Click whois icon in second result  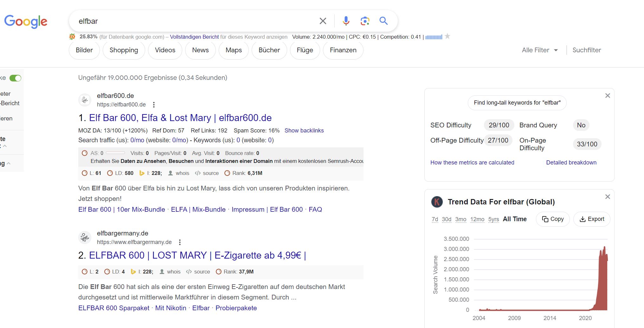click(x=162, y=272)
